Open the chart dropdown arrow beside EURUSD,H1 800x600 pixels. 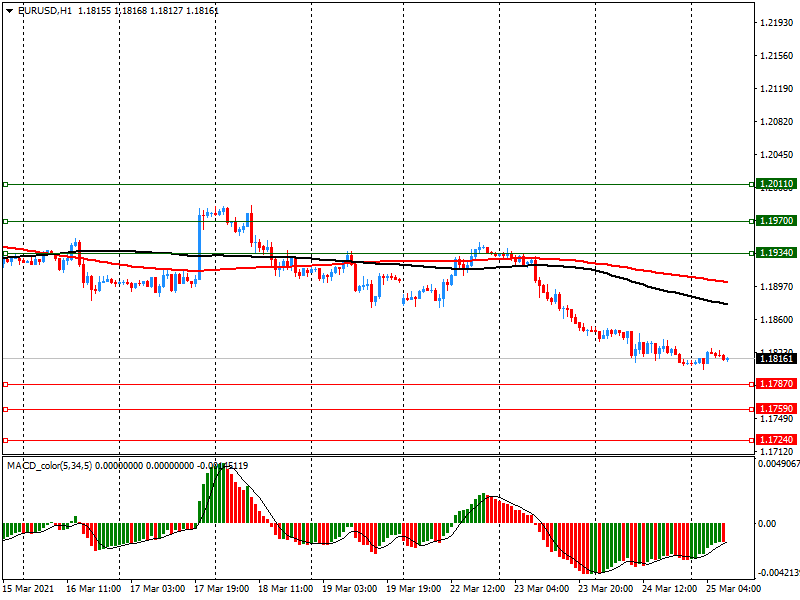coord(9,9)
